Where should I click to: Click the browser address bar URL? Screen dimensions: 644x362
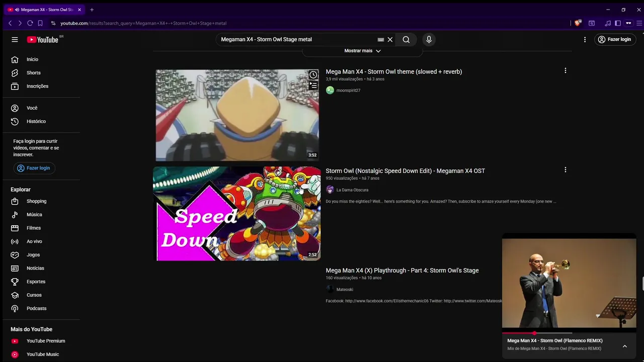click(143, 23)
